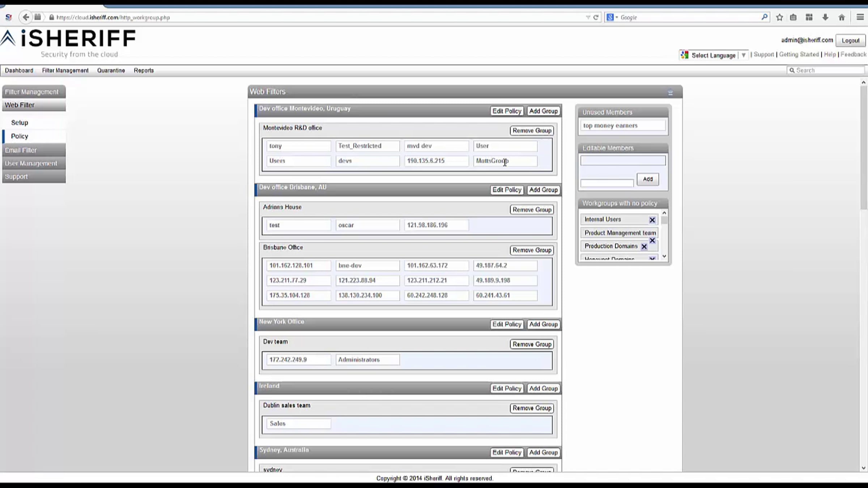This screenshot has height=488, width=868.
Task: Click the small input beside Add button
Action: [x=607, y=183]
